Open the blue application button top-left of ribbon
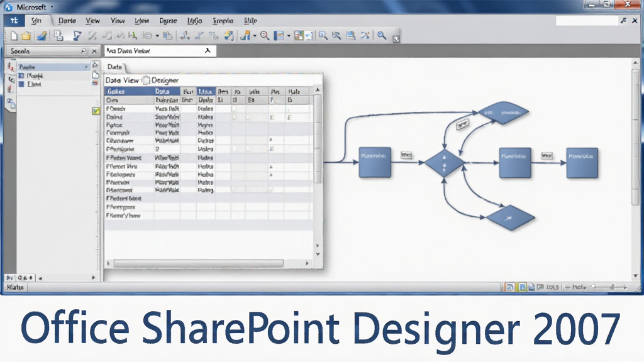644x362 pixels. 14,21
